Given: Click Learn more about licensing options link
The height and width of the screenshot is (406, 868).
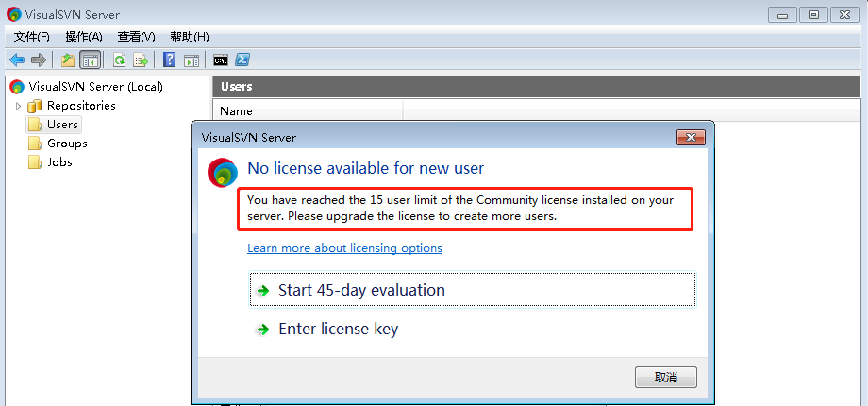Looking at the screenshot, I should 345,248.
